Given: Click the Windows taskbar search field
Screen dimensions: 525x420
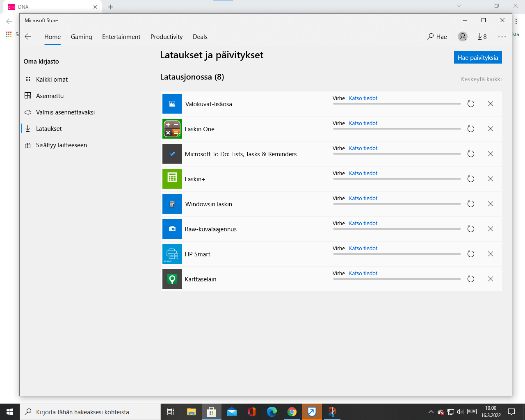Looking at the screenshot, I should click(x=90, y=412).
